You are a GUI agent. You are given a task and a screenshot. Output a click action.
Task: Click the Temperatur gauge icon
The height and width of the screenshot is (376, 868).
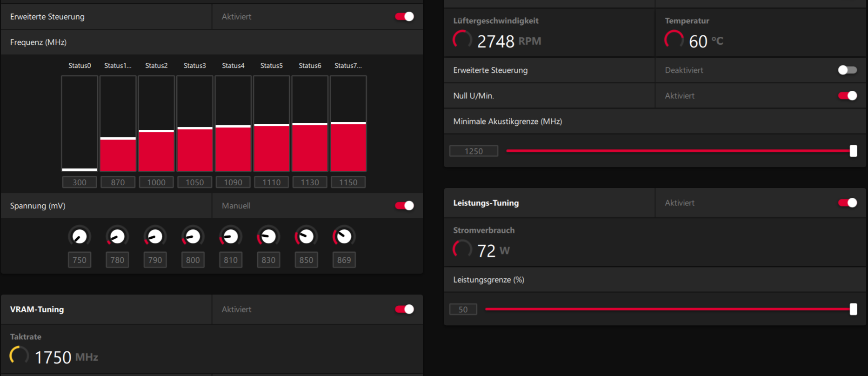pyautogui.click(x=674, y=40)
